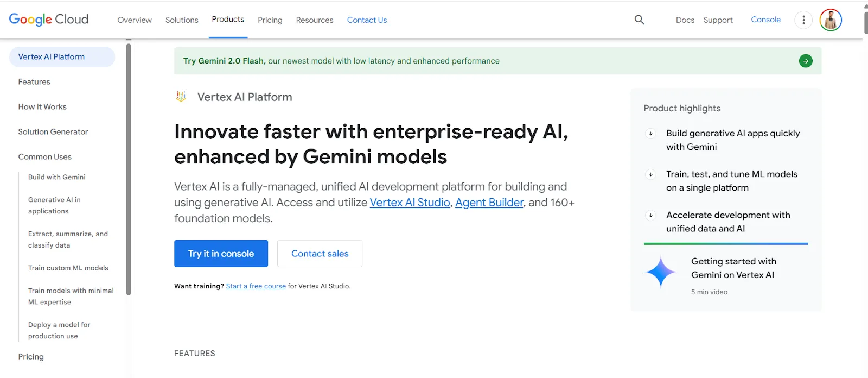Screen dimensions: 868x378
Task: Open the Agent Builder link
Action: click(x=489, y=203)
